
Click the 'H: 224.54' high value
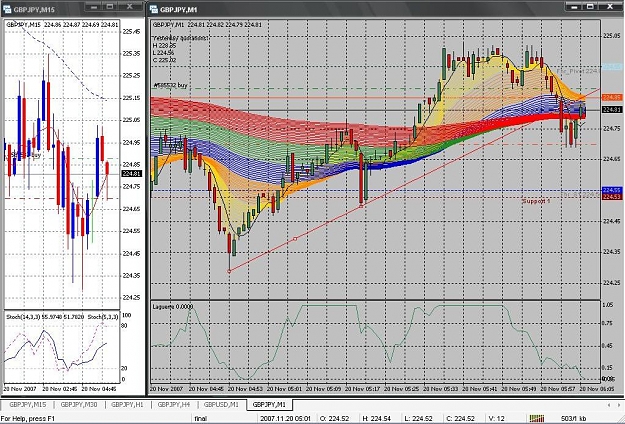(x=378, y=419)
